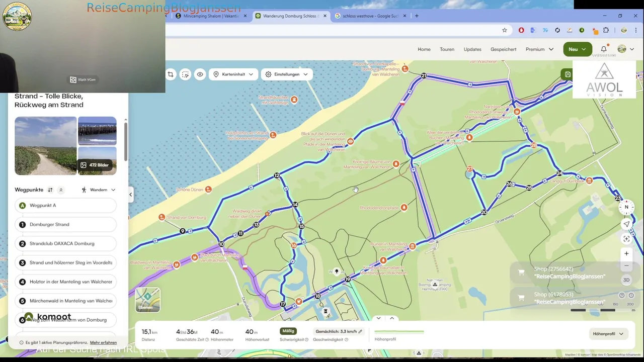Click route waypoint marker 21 on map
The height and width of the screenshot is (362, 644).
(424, 76)
